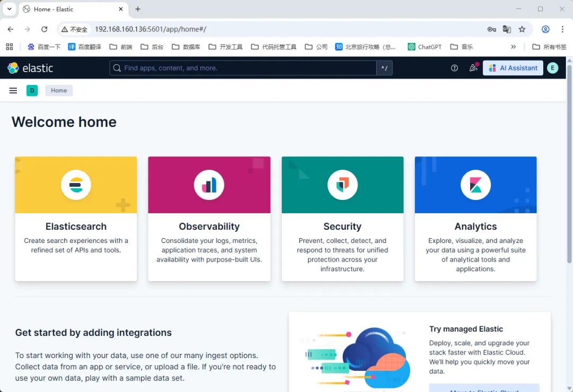
Task: Open the Observability solution card icon
Action: (209, 185)
